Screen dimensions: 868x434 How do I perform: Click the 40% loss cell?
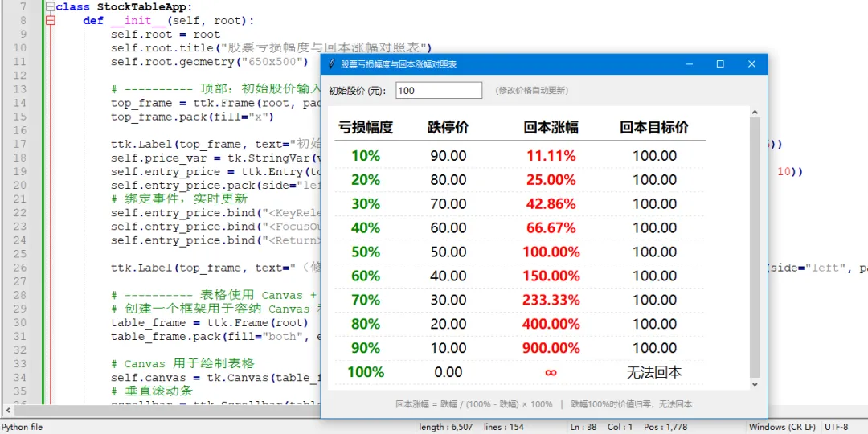[366, 228]
